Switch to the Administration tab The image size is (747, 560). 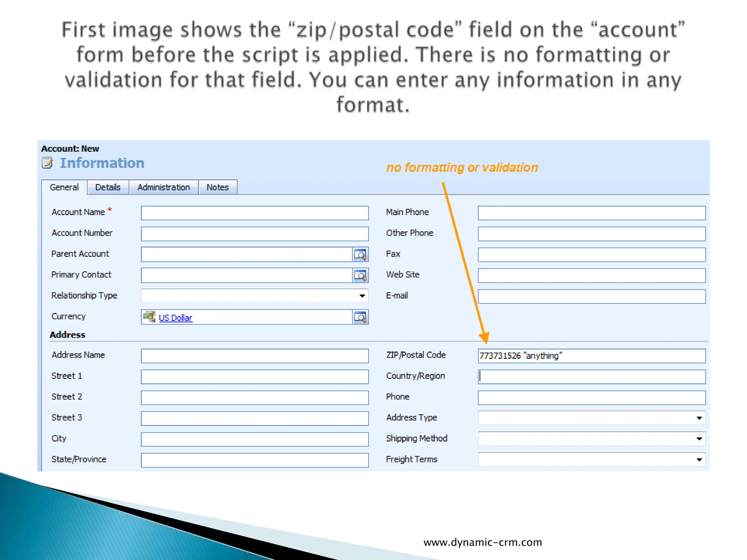click(x=163, y=187)
